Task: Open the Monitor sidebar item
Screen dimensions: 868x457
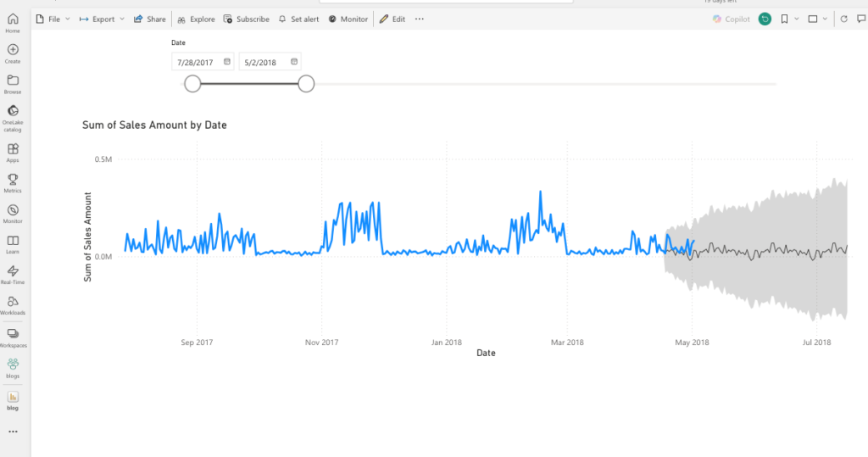Action: coord(13,214)
